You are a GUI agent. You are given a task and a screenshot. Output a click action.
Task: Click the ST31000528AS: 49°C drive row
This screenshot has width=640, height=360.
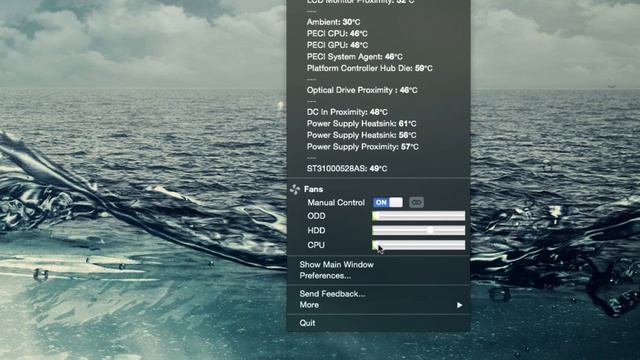point(347,169)
